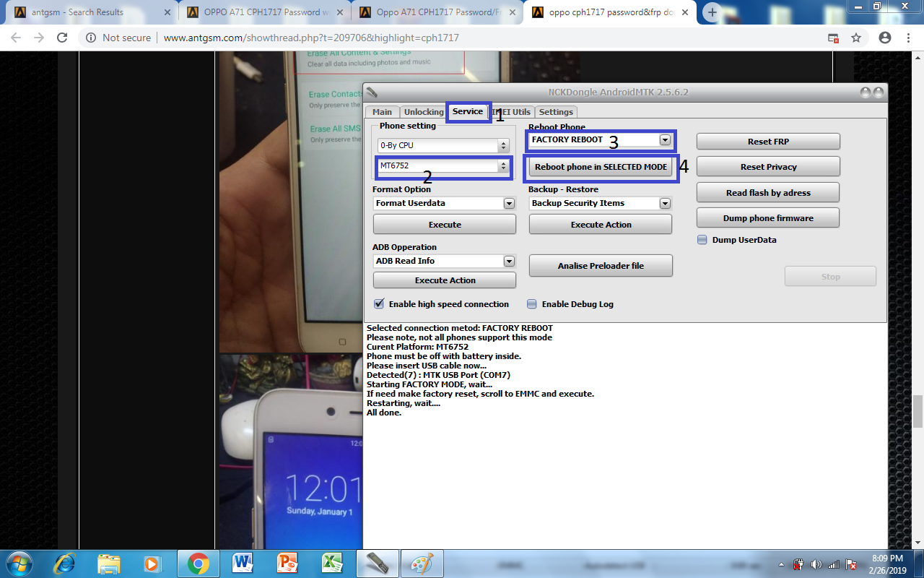Toggle the Dump UserData checkbox
The image size is (924, 578).
pos(702,240)
